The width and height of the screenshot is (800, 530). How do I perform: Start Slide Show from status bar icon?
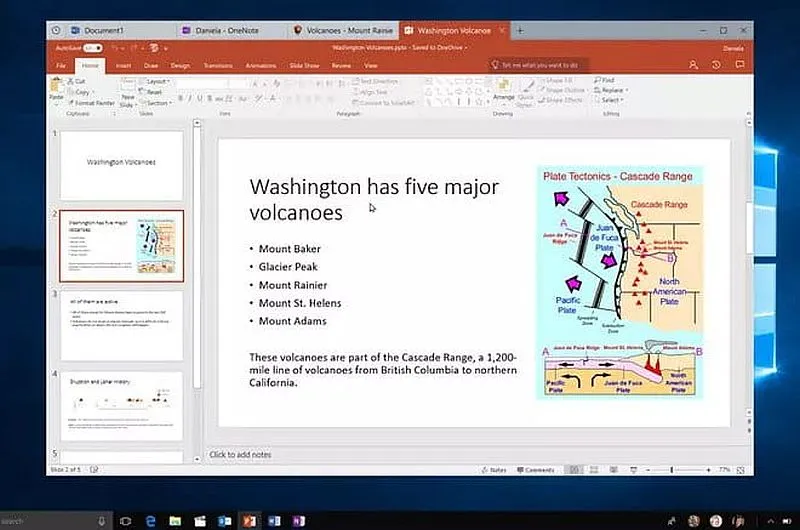(x=633, y=470)
